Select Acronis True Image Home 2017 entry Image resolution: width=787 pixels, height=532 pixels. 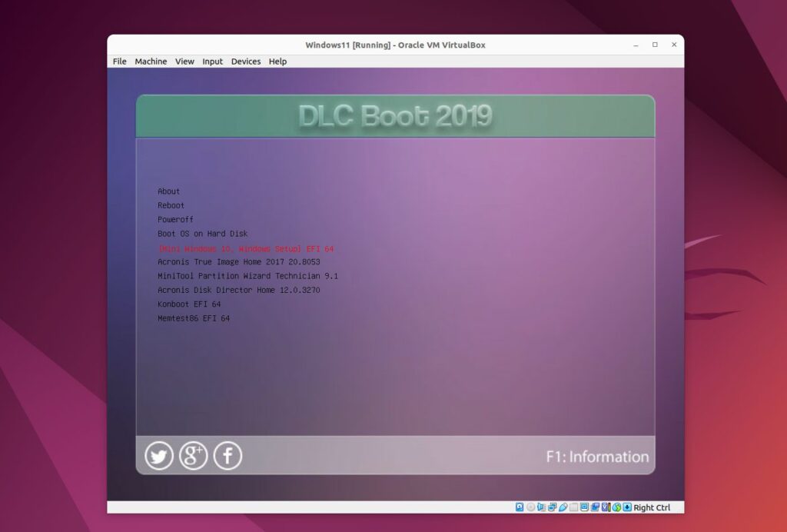tap(238, 261)
